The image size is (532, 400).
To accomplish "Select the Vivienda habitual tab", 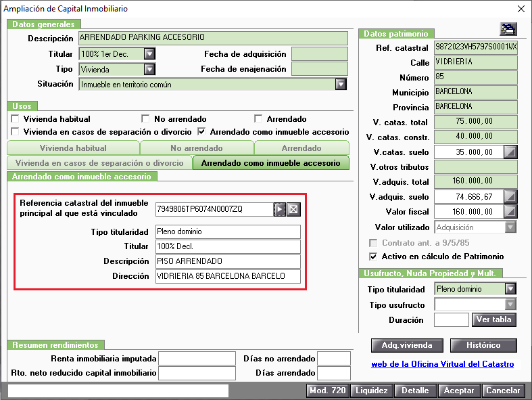I will point(73,148).
